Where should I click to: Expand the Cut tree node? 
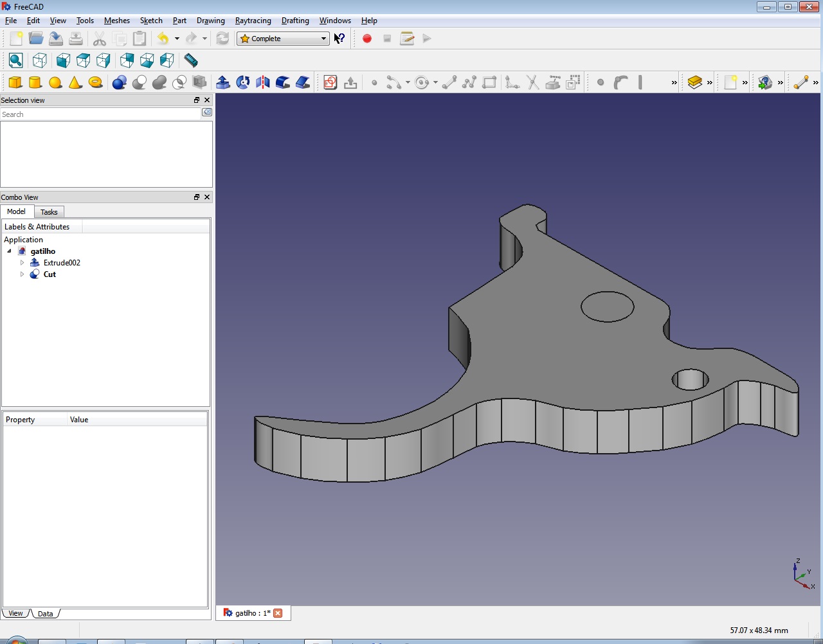pos(22,274)
